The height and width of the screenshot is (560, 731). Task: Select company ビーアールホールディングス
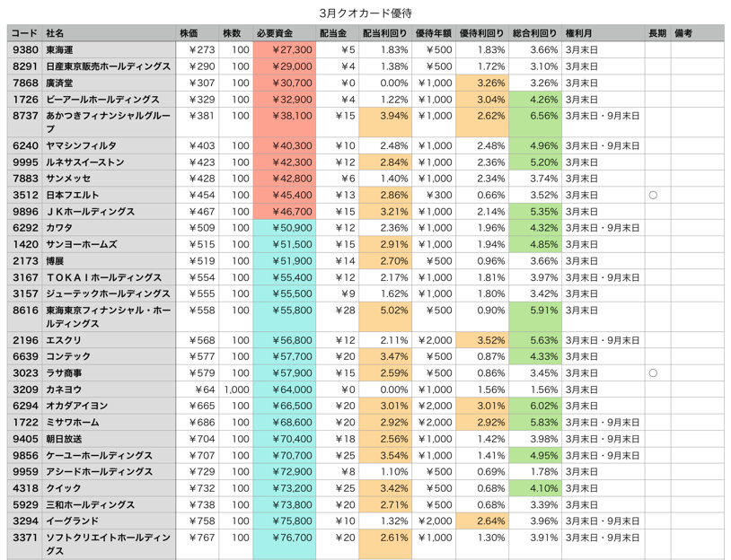(x=102, y=100)
